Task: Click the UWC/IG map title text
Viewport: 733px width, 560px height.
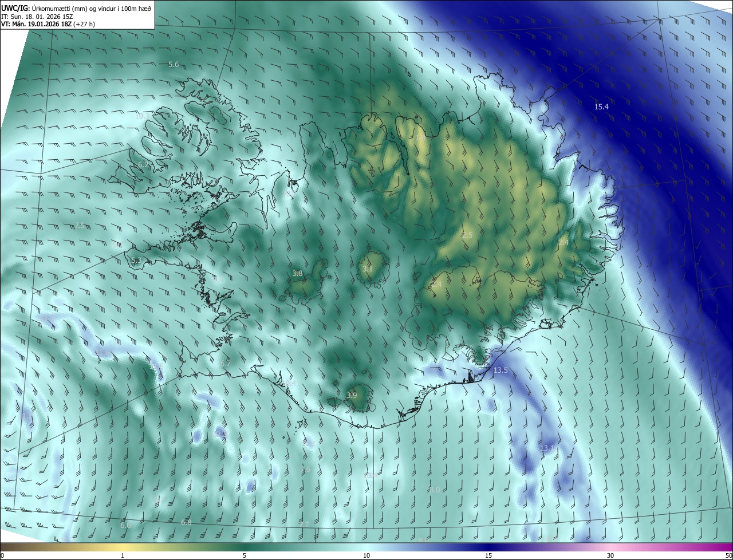Action: [76, 8]
